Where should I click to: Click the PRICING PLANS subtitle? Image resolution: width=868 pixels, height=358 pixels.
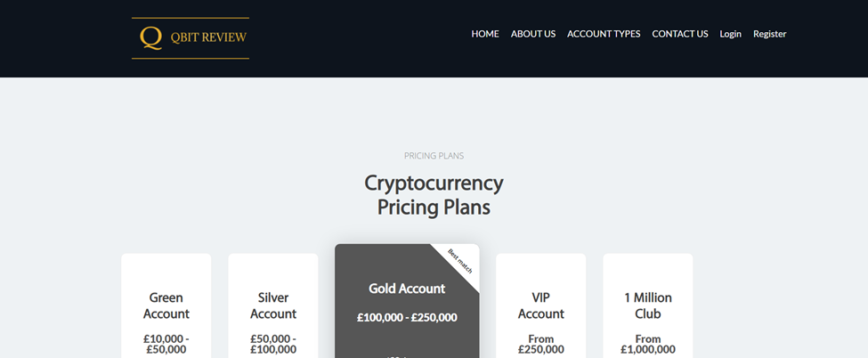[434, 156]
